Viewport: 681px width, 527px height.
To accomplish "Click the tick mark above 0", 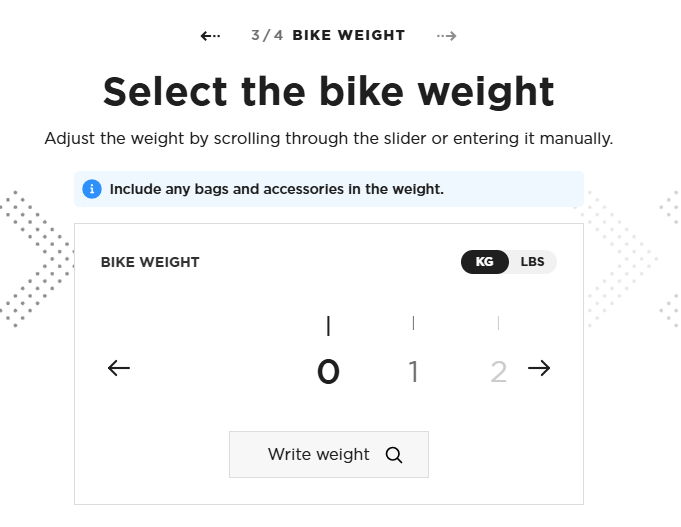I will coord(328,325).
